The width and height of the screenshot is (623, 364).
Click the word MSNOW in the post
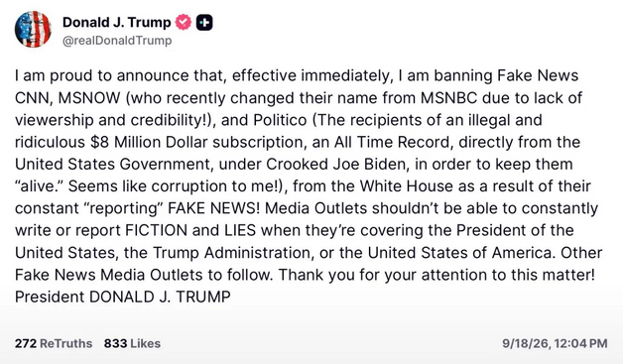pyautogui.click(x=89, y=98)
